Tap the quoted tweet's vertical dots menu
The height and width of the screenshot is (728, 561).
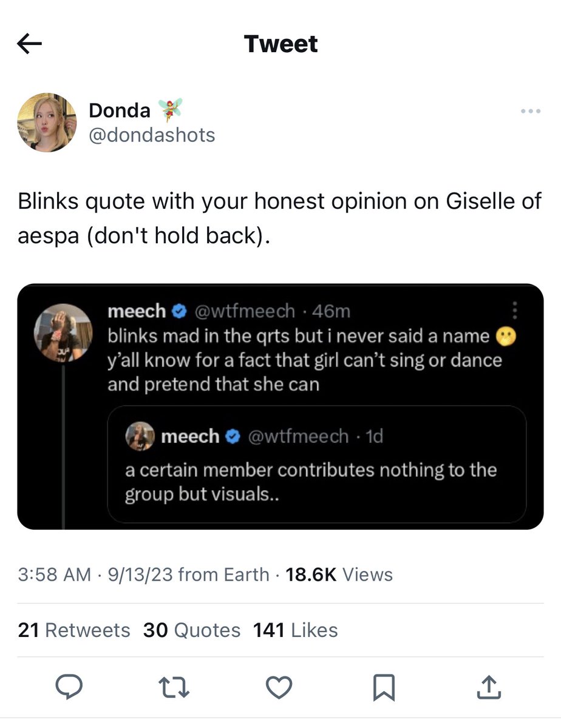coord(515,311)
